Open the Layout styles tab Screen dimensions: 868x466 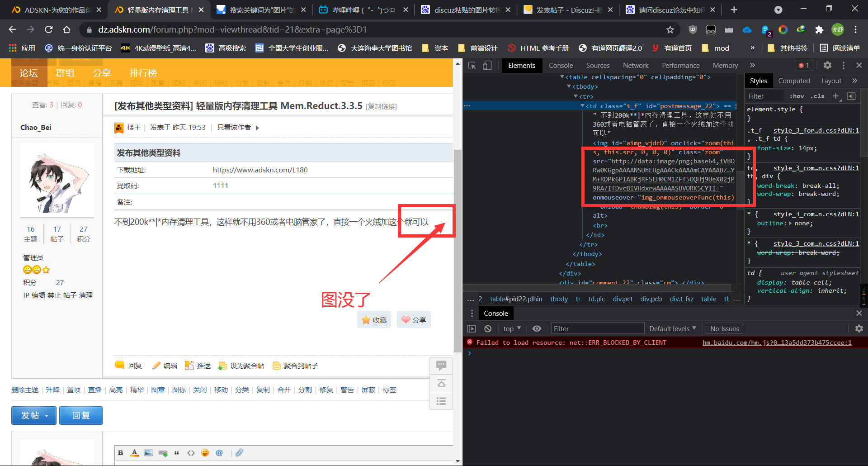click(x=831, y=81)
